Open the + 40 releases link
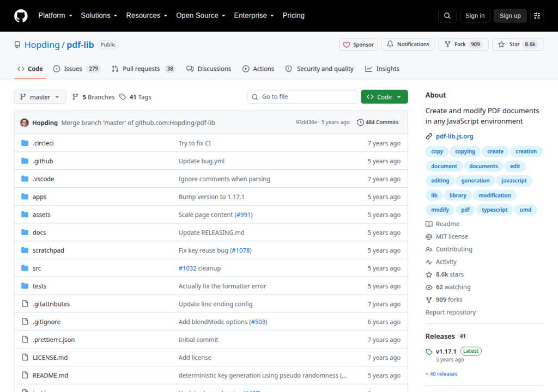 tap(441, 374)
